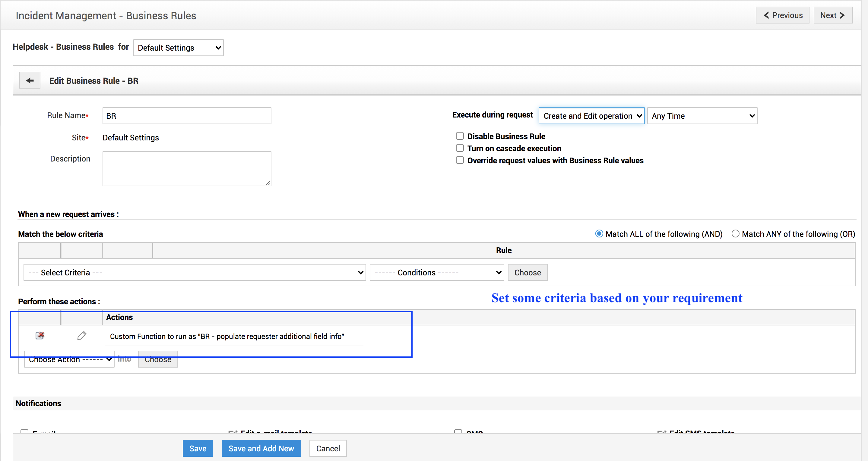The width and height of the screenshot is (868, 461).
Task: Select Match ALL of the following (AND)
Action: [x=599, y=234]
